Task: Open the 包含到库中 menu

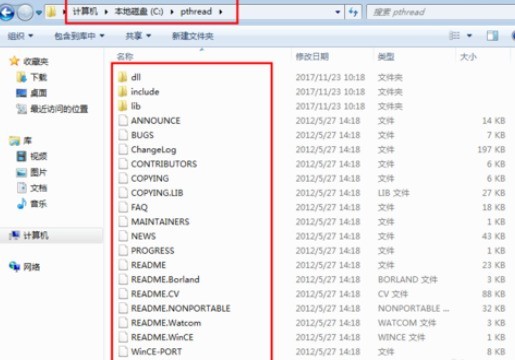Action: [x=79, y=36]
